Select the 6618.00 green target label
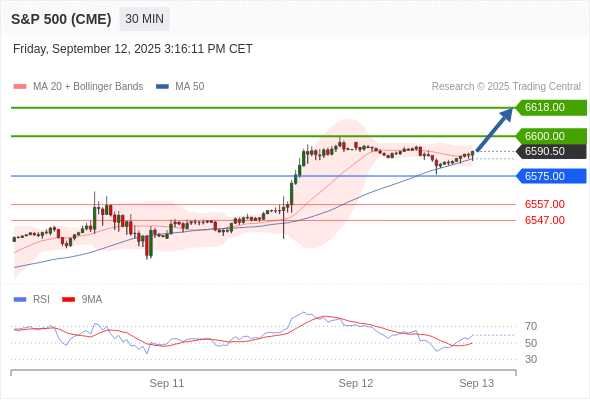 [551, 108]
